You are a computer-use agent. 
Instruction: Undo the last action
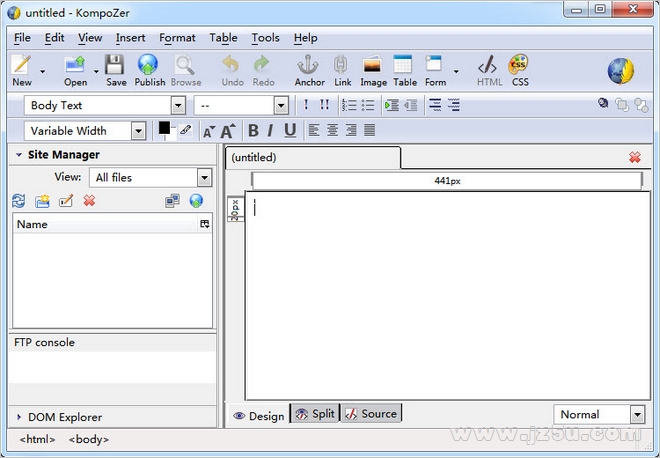(x=232, y=70)
